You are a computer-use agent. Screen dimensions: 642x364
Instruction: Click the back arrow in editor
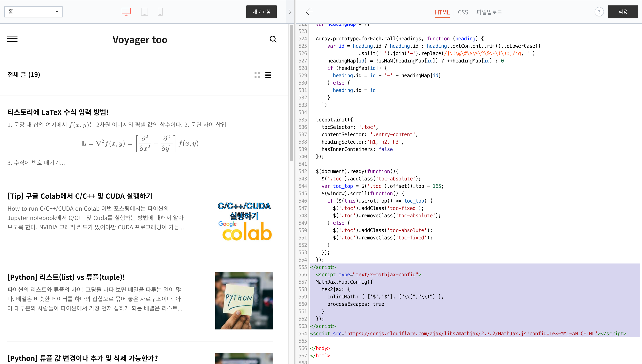click(x=309, y=12)
